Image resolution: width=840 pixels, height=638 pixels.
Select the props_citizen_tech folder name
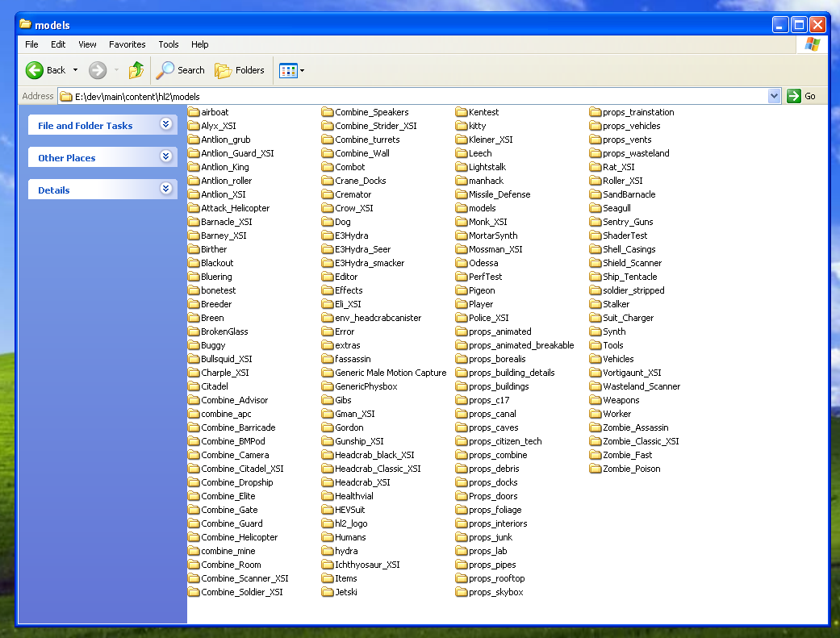point(505,441)
